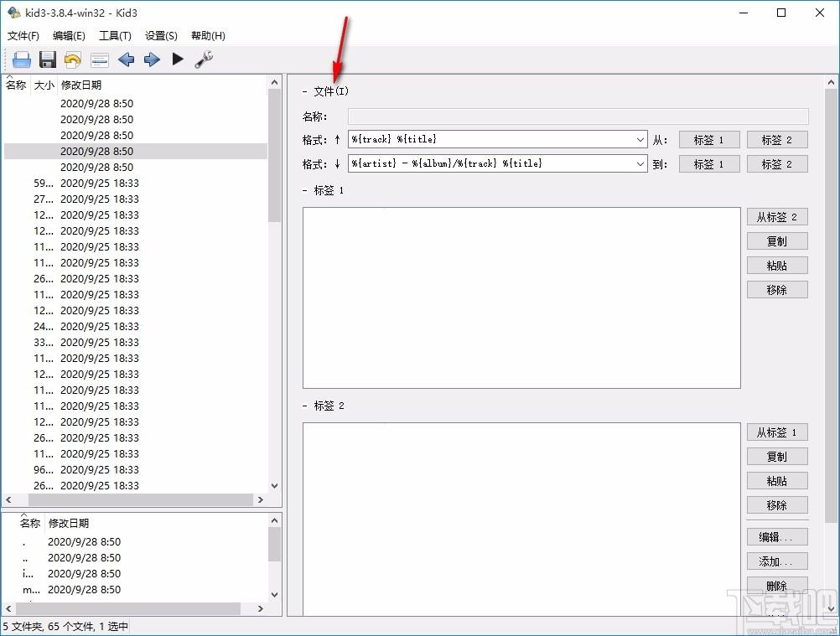840x636 pixels.
Task: Click the 修改日期 column header in file list
Action: pos(81,85)
